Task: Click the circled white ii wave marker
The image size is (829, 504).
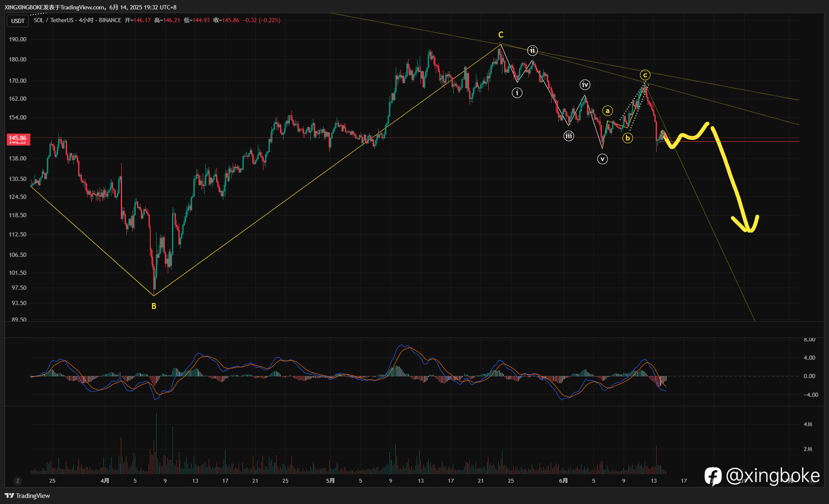Action: (532, 50)
